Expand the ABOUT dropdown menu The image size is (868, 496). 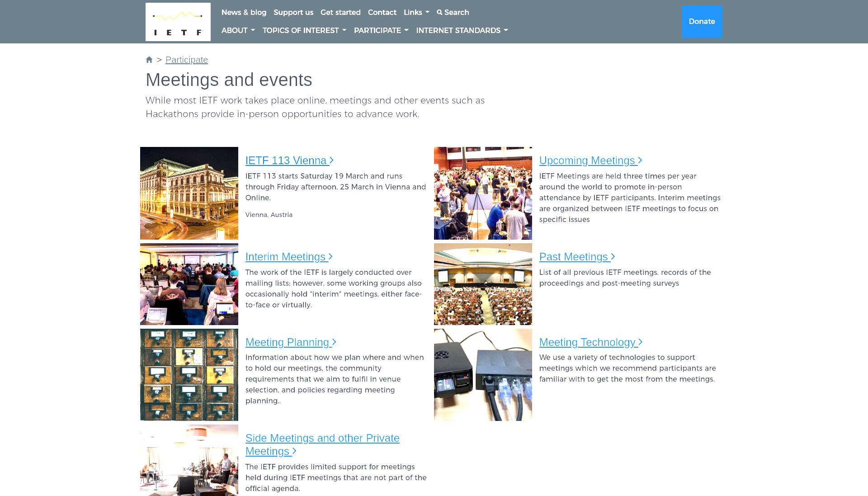(x=238, y=30)
